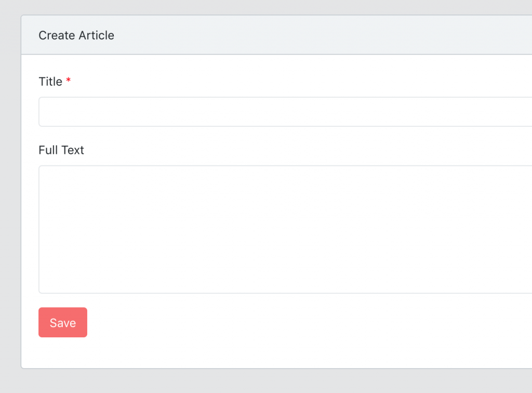
Task: Click the red required asterisk next to Title
Action: click(69, 81)
